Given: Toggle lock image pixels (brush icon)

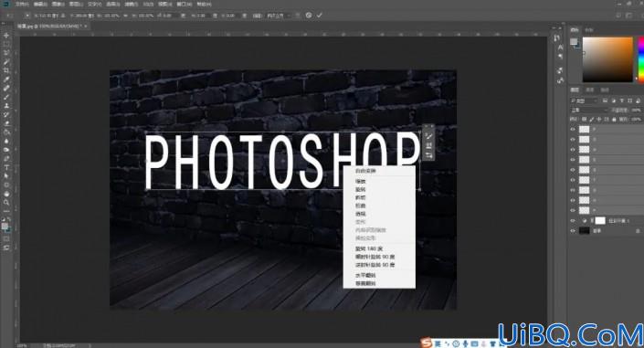Looking at the screenshot, I should point(591,119).
